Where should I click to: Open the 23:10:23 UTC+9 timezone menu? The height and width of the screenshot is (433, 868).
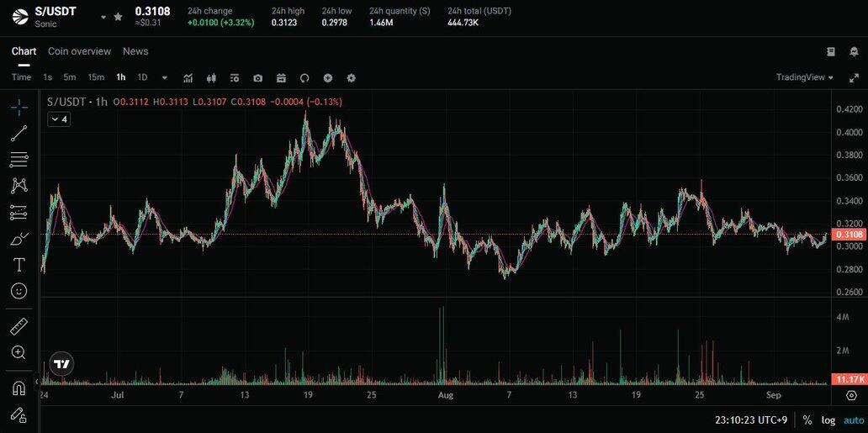750,420
